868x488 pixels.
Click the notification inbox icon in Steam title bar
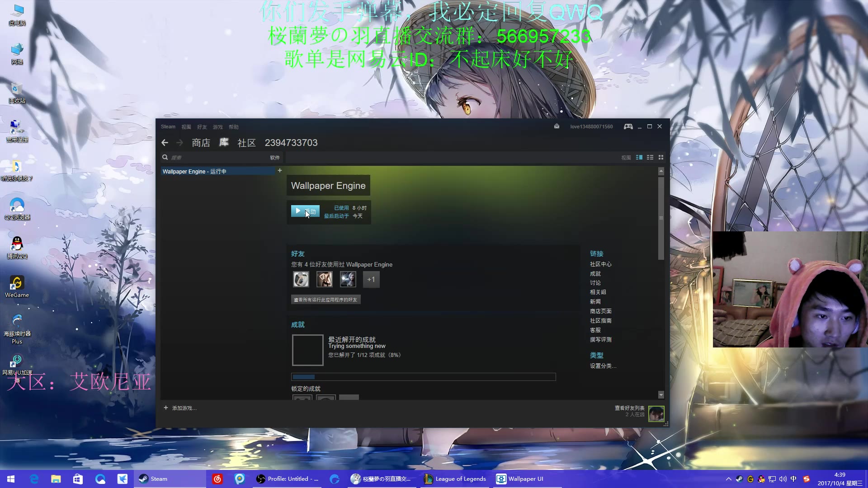coord(557,127)
